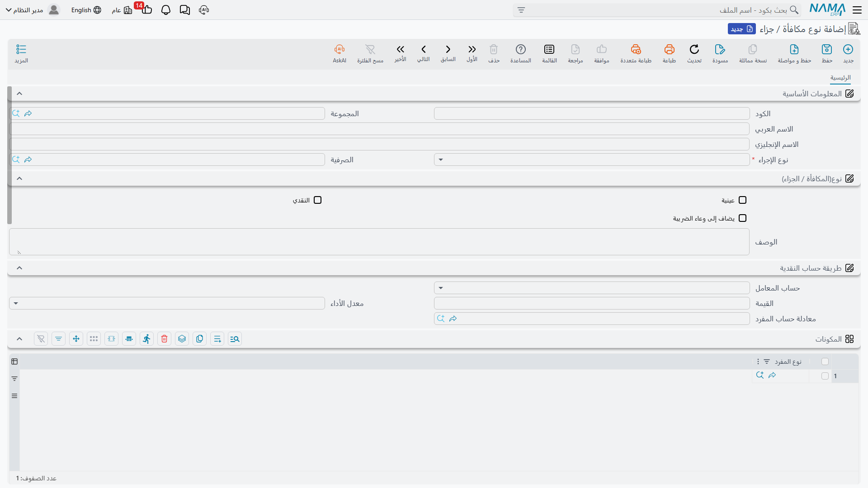The width and height of the screenshot is (868, 488).
Task: Enable the عينية checkbox
Action: coord(742,200)
